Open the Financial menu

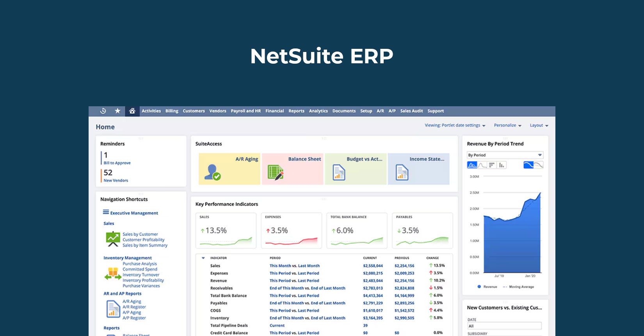point(275,111)
